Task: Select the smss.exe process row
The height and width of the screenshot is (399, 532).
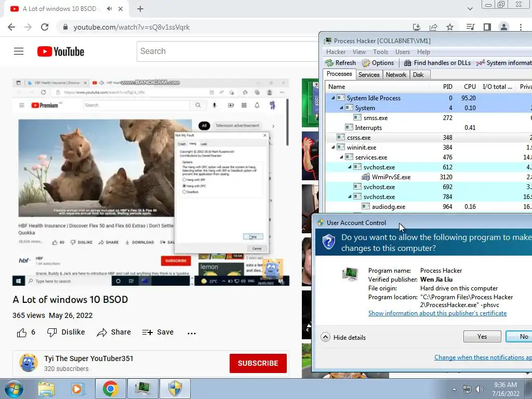Action: coord(429,118)
